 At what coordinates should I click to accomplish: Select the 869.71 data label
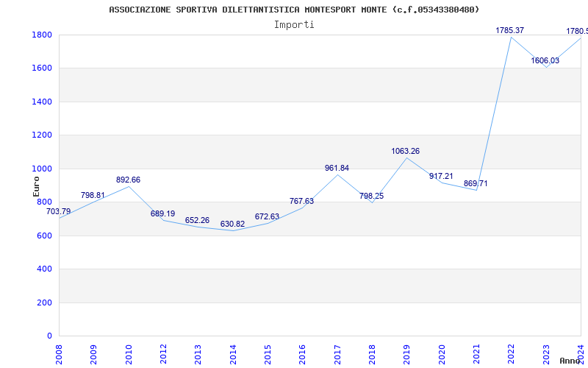pyautogui.click(x=475, y=184)
